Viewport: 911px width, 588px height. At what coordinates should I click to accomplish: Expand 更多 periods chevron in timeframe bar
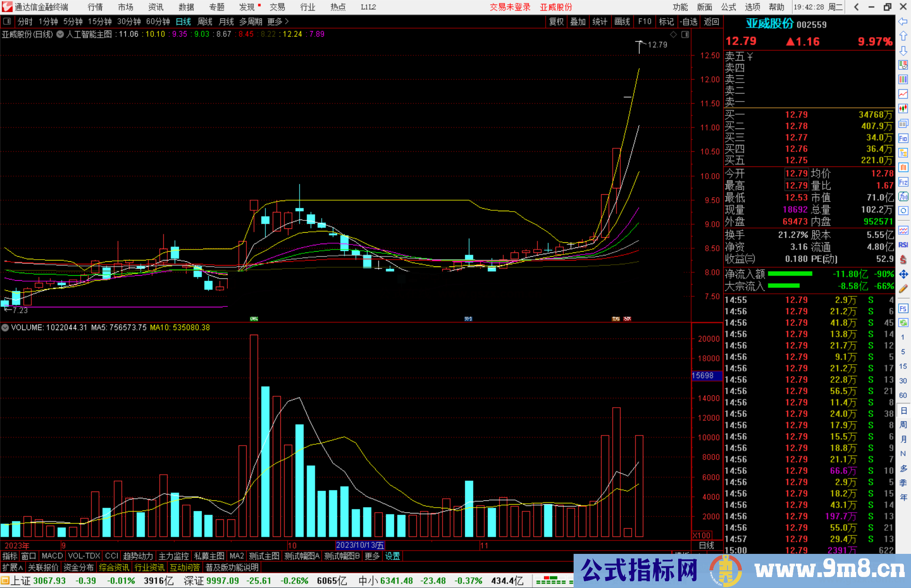pyautogui.click(x=287, y=21)
